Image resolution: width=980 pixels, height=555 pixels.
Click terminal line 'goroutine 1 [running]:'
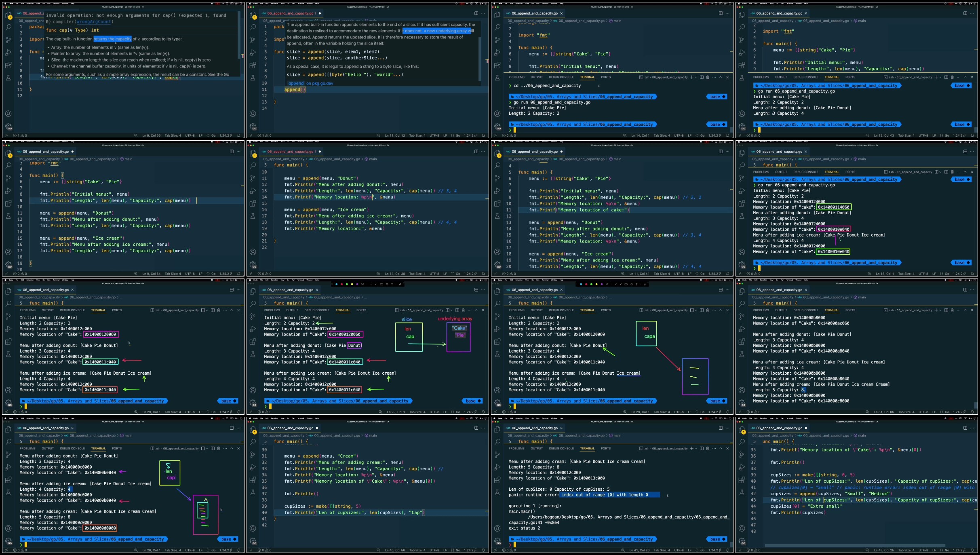(x=535, y=506)
